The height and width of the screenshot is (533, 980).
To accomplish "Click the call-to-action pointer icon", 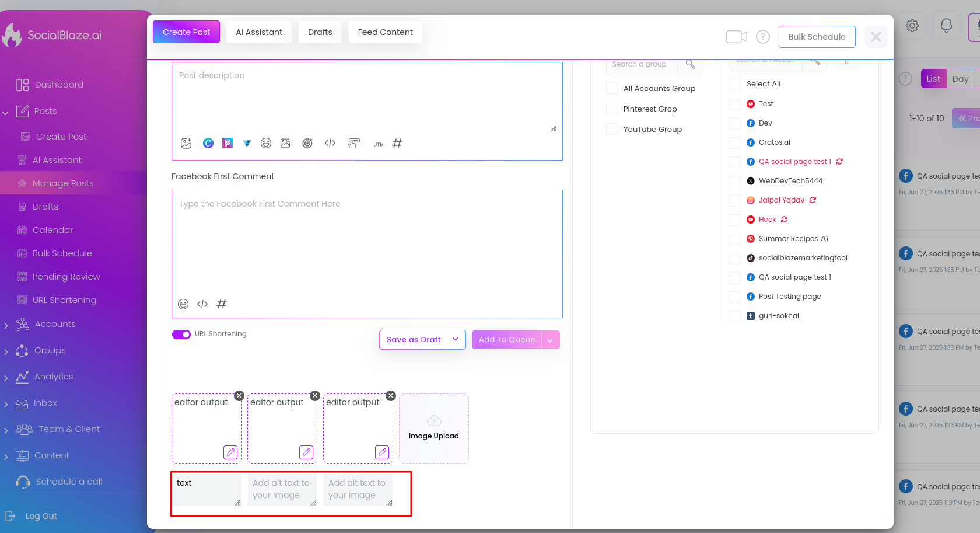I will coord(354,143).
